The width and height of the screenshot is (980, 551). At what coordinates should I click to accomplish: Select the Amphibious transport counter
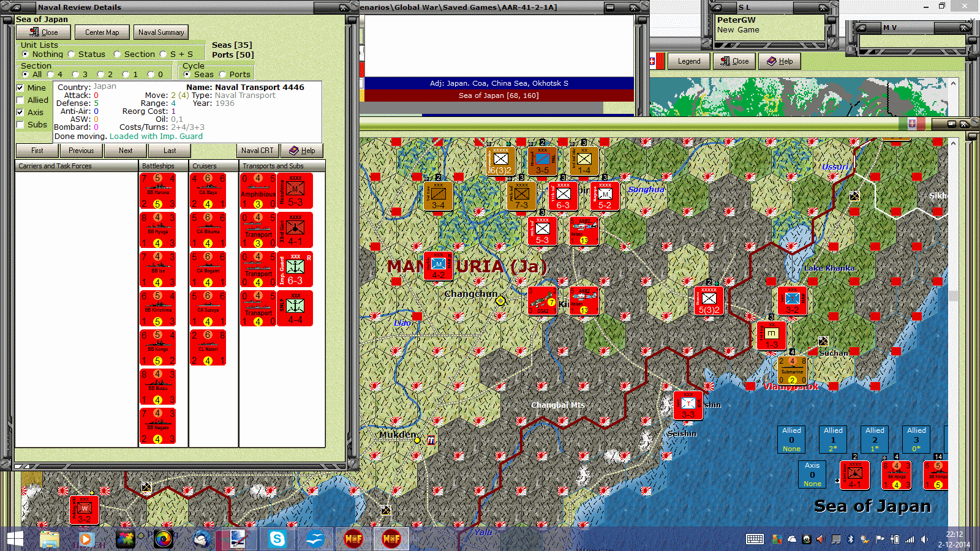coord(258,191)
